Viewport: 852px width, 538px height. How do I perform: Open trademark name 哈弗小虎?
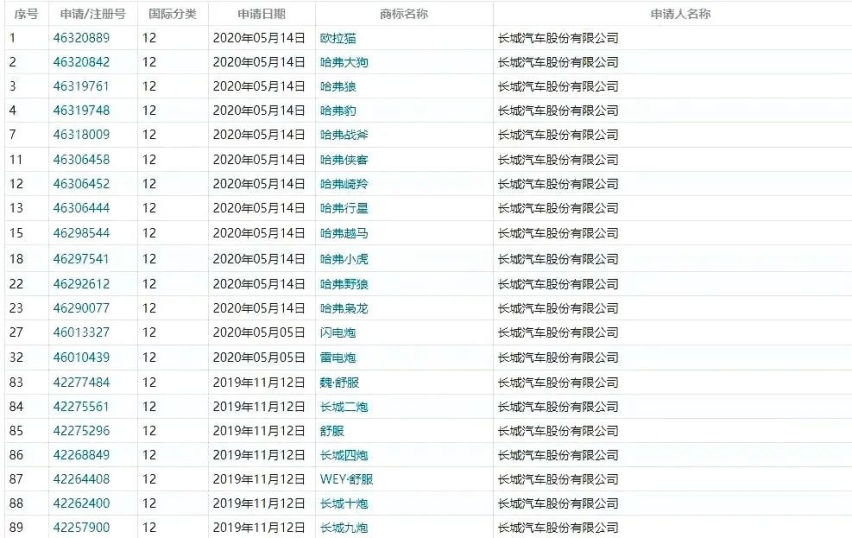point(344,259)
